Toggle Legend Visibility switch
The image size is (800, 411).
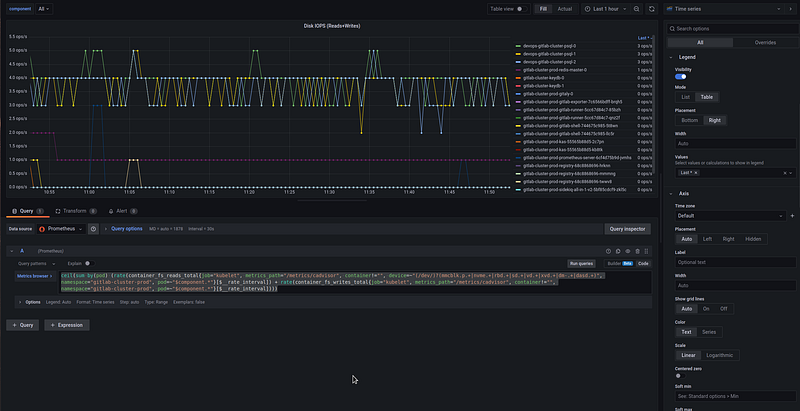681,76
